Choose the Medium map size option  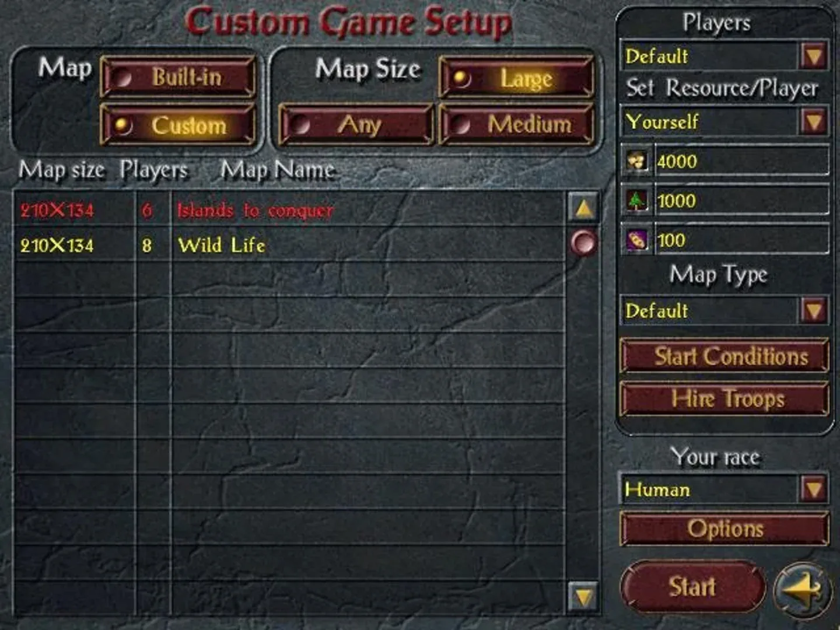516,124
